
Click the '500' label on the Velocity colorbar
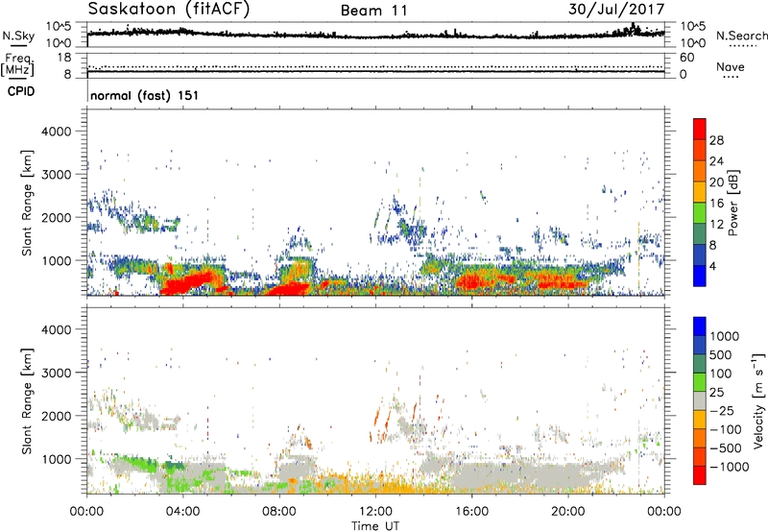coord(721,354)
